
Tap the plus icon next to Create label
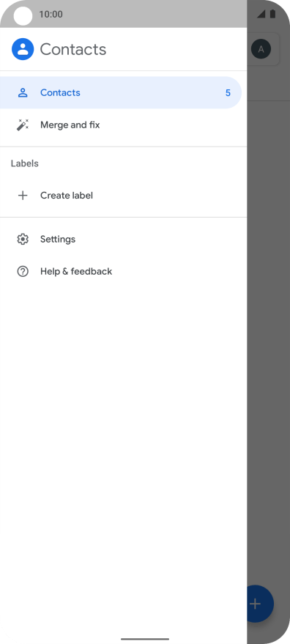coord(23,196)
